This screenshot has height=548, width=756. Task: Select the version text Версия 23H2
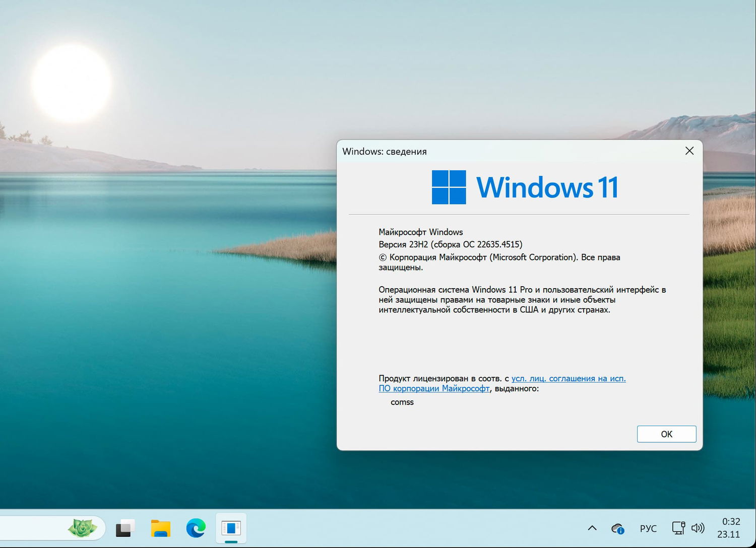click(x=451, y=244)
